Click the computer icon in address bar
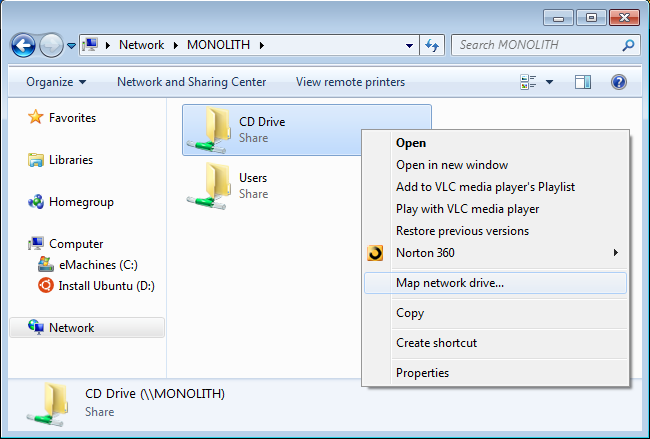This screenshot has width=650, height=439. coord(90,44)
